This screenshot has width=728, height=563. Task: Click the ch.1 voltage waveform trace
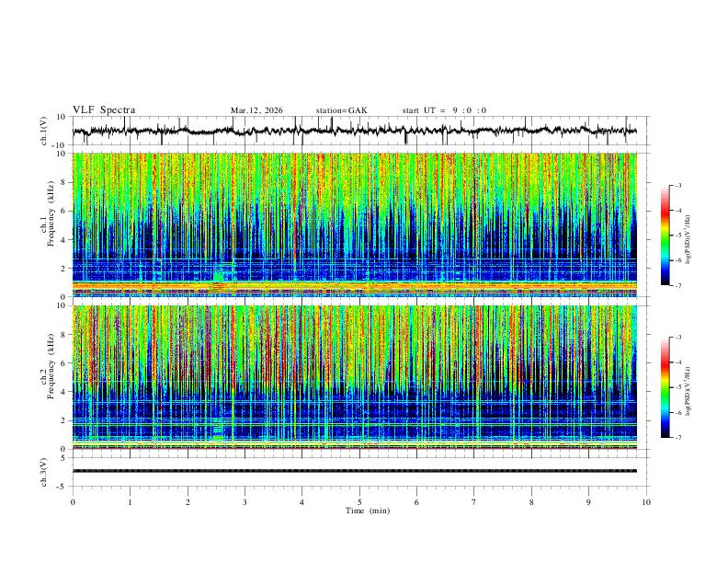point(355,131)
